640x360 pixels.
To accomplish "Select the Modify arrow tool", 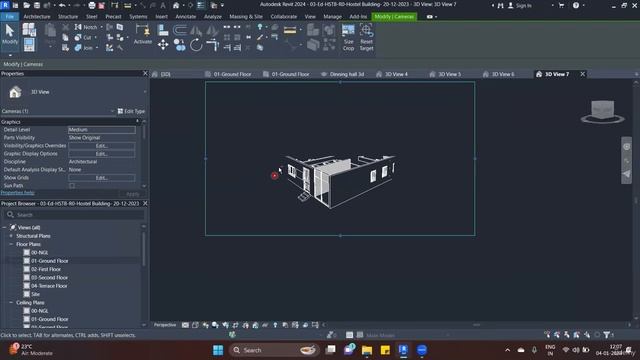I will 10,34.
